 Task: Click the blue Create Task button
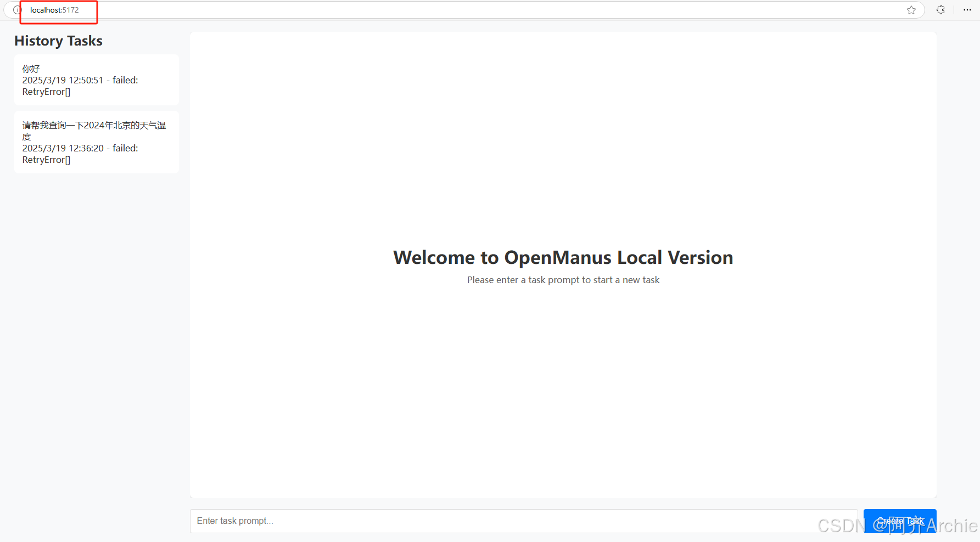click(x=900, y=521)
